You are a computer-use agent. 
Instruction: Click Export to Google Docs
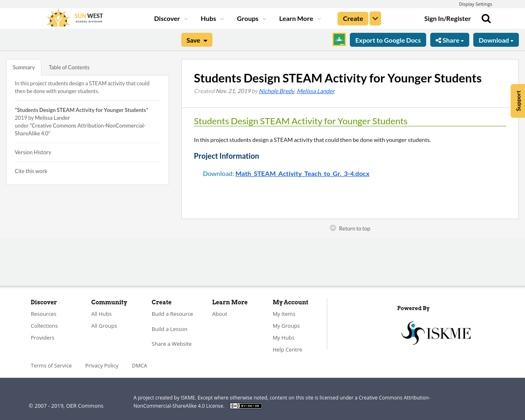388,40
